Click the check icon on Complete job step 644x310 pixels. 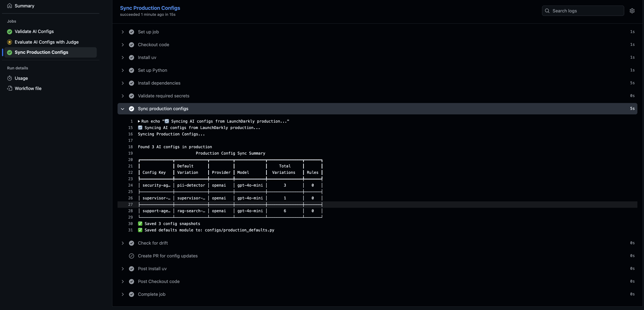[132, 294]
